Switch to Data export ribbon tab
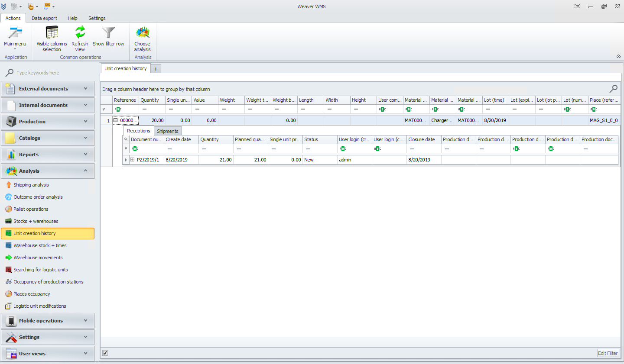This screenshot has width=624, height=364. coord(44,18)
